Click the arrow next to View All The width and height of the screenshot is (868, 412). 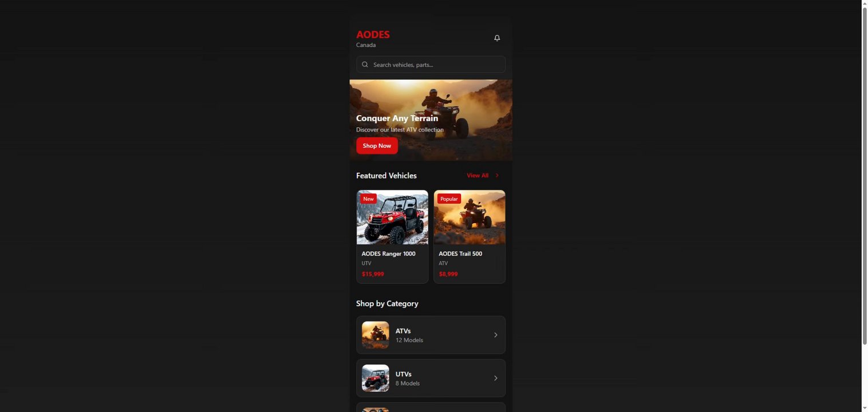point(497,176)
